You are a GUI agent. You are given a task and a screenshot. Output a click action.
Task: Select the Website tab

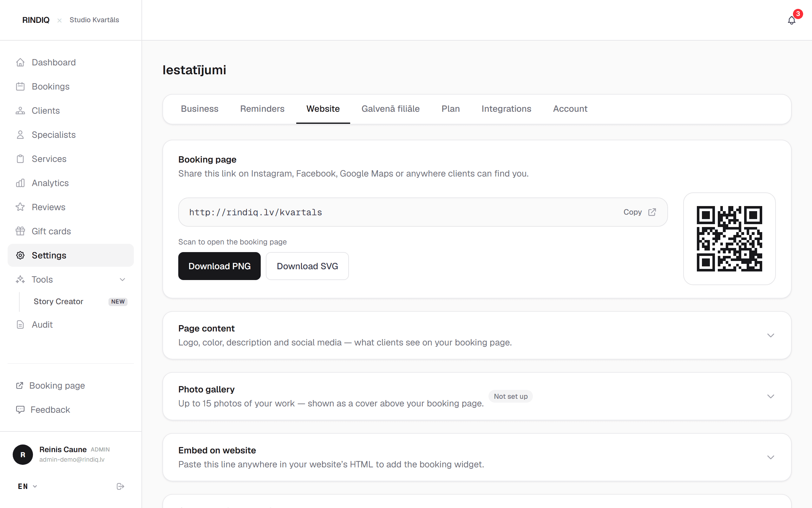click(x=323, y=109)
